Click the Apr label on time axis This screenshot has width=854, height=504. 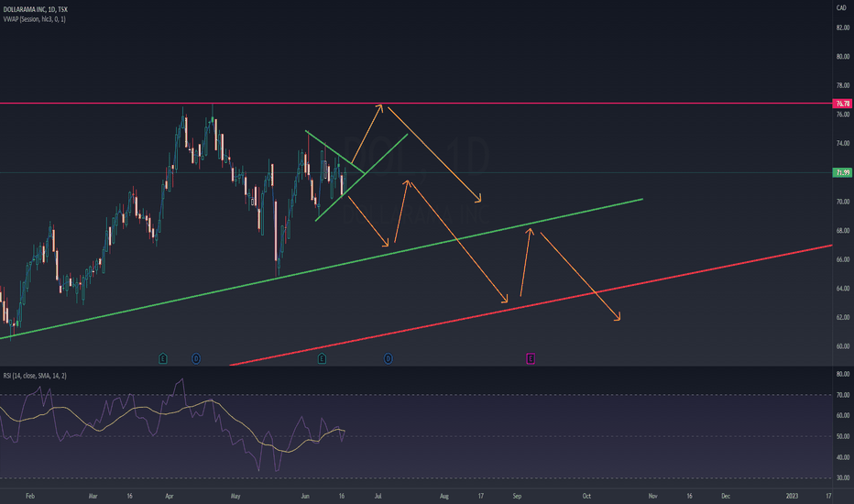[x=170, y=497]
